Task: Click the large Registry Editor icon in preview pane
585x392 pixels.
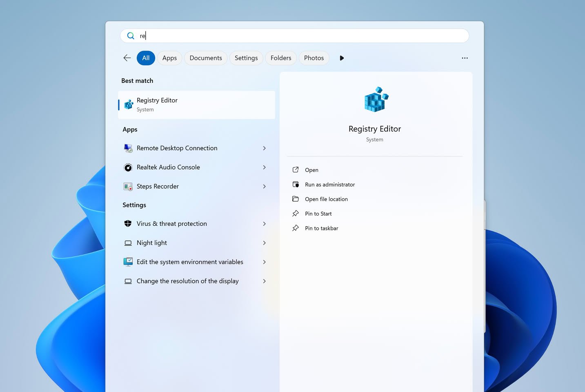Action: pos(376,99)
